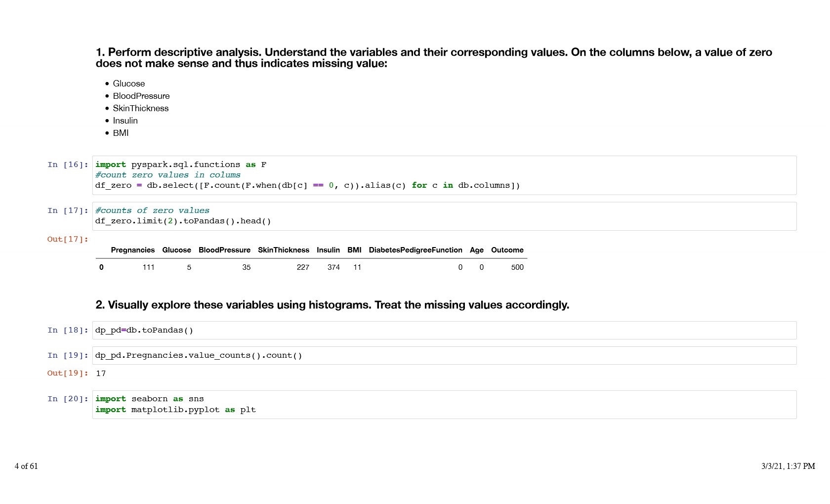Image resolution: width=830 pixels, height=504 pixels.
Task: Click the Outcome column header
Action: pyautogui.click(x=507, y=250)
